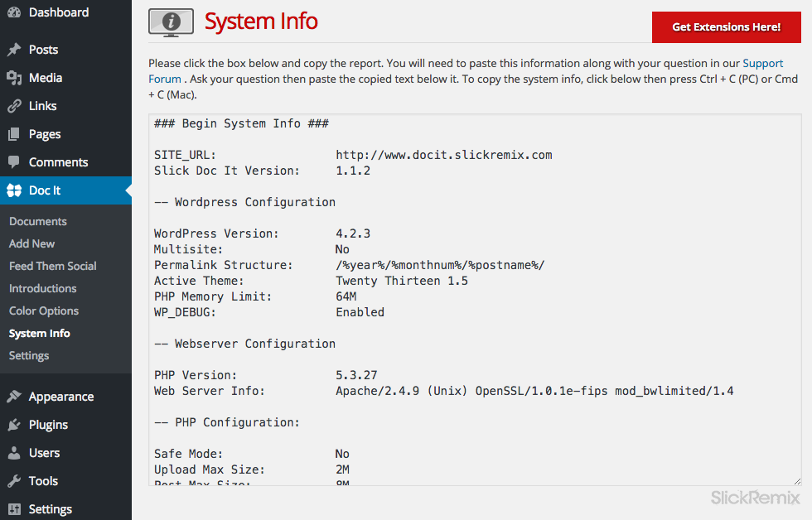Open the Appearance menu label
812x520 pixels.
coord(61,397)
